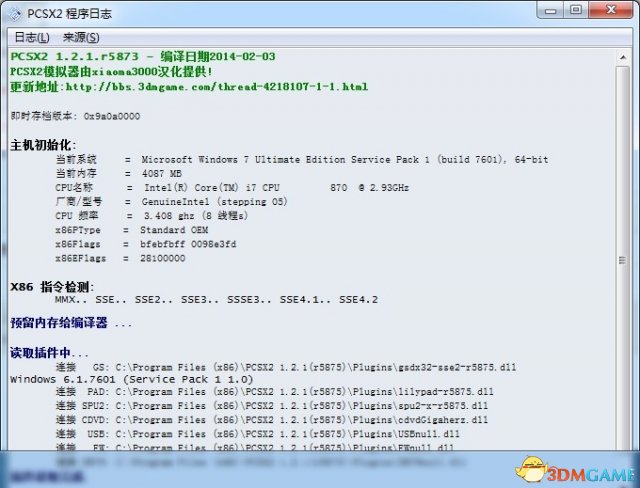
Task: Click the savestate version 0x9a0a0000 line
Action: click(x=75, y=116)
